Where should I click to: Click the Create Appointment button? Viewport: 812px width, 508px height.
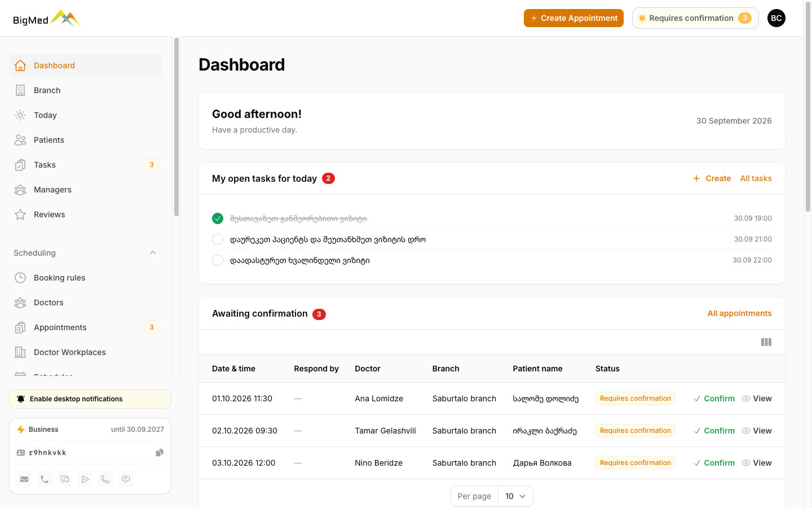point(573,18)
